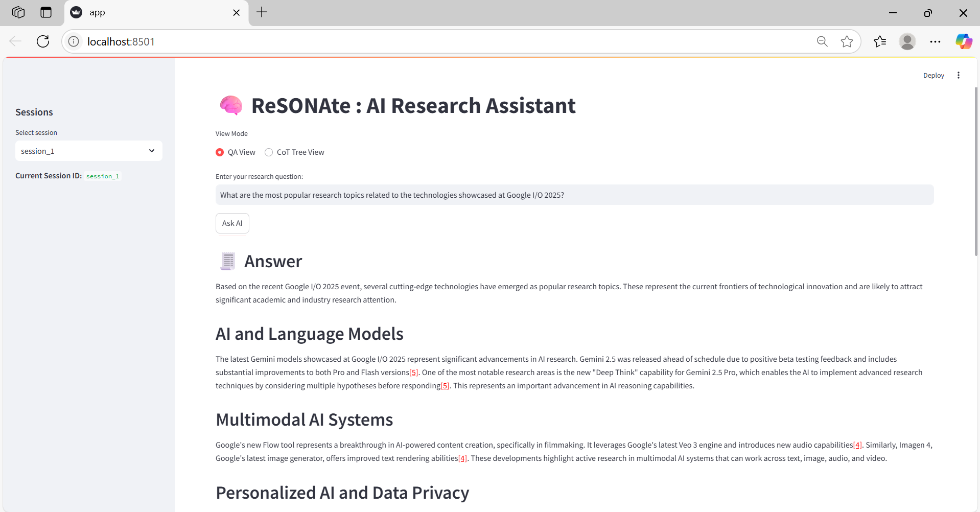Open citation [4] after 'audio capabilities'
The width and height of the screenshot is (980, 512).
pos(857,445)
